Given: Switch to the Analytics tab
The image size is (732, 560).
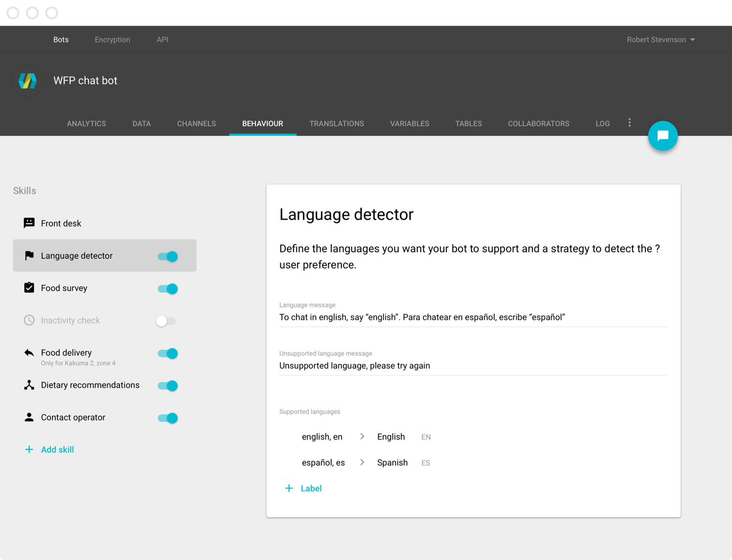Looking at the screenshot, I should tap(87, 123).
